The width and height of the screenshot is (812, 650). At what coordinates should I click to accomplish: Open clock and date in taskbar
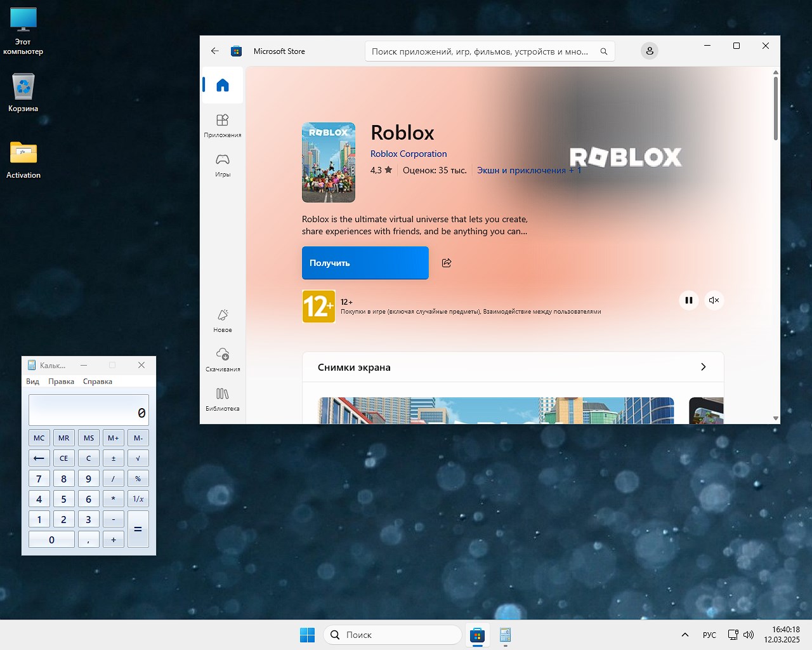782,635
